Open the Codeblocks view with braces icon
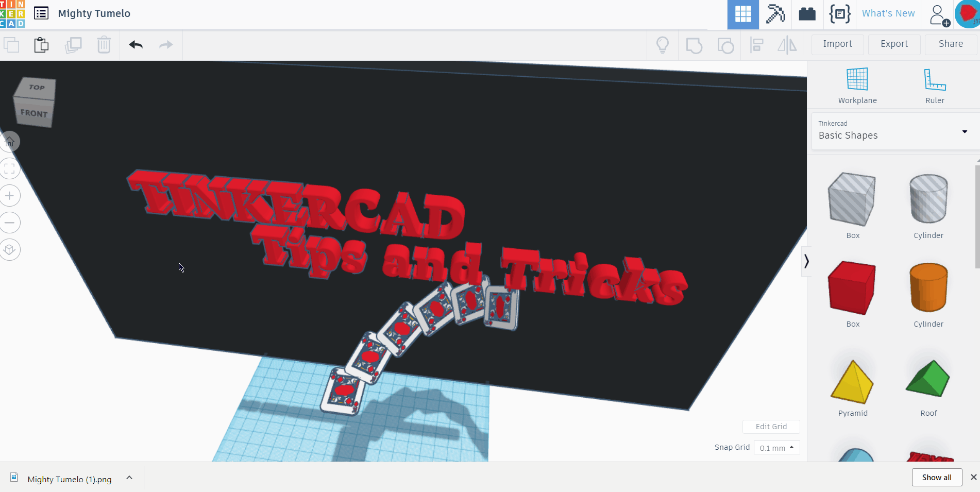Viewport: 980px width, 492px height. coord(840,14)
